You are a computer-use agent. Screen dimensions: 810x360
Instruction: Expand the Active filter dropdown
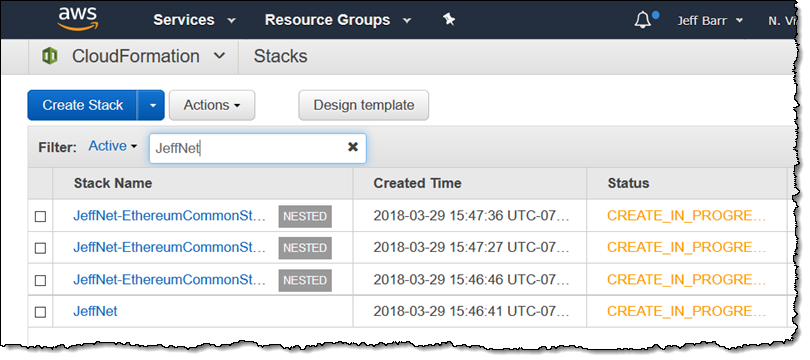[x=113, y=147]
